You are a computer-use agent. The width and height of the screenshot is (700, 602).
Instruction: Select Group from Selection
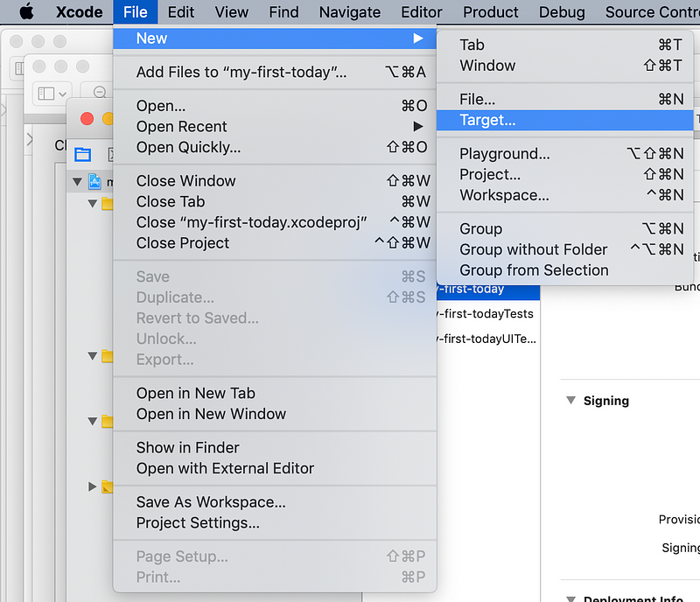point(564,270)
